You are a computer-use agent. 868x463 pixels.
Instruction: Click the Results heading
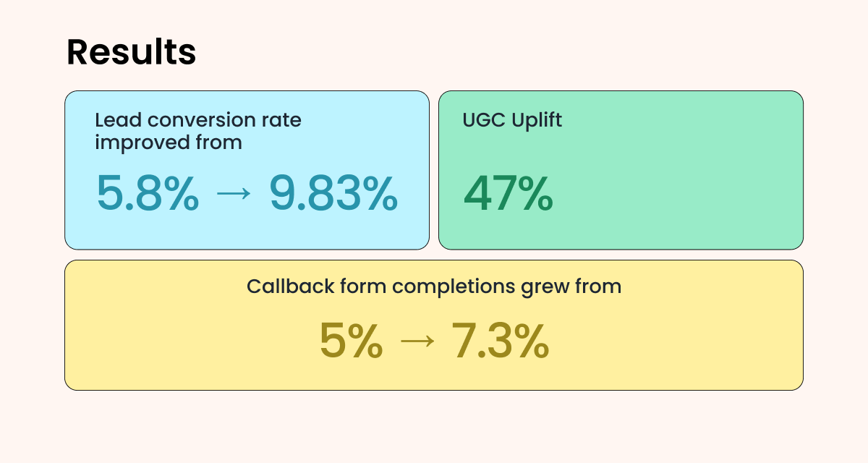coord(131,53)
